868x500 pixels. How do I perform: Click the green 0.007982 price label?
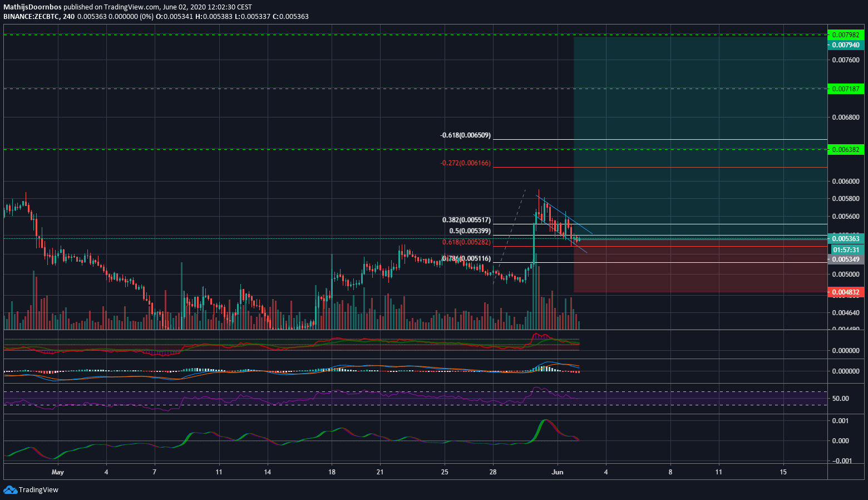pos(845,35)
